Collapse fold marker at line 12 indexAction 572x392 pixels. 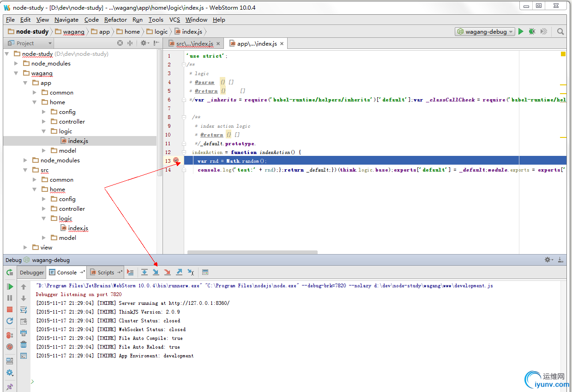click(184, 152)
